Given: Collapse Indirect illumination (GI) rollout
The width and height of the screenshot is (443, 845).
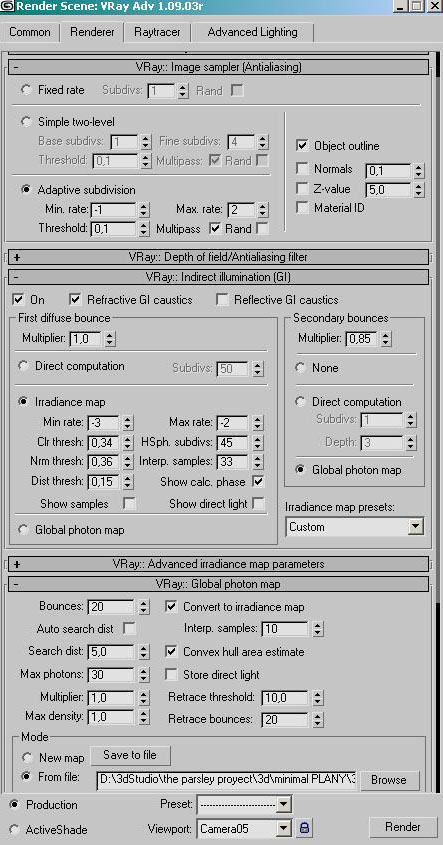Looking at the screenshot, I should click(x=218, y=277).
